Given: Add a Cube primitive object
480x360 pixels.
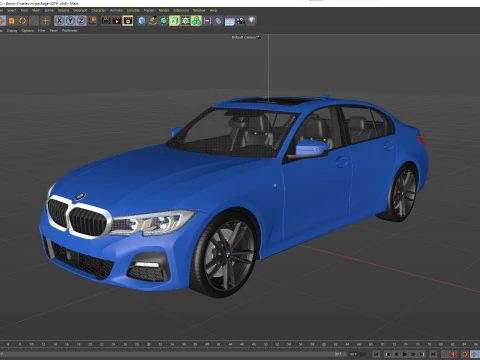Looking at the screenshot, I should click(142, 21).
